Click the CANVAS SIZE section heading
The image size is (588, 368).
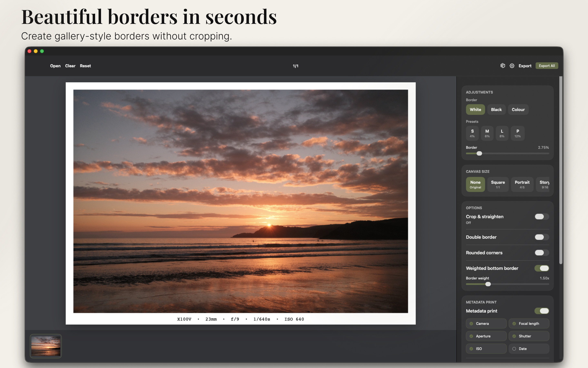(x=478, y=172)
